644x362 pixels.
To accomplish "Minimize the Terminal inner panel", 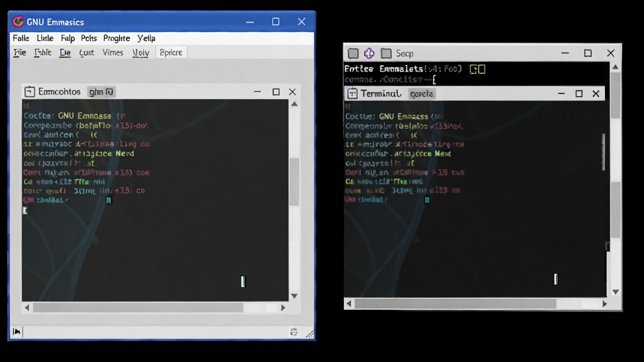I will pyautogui.click(x=562, y=94).
